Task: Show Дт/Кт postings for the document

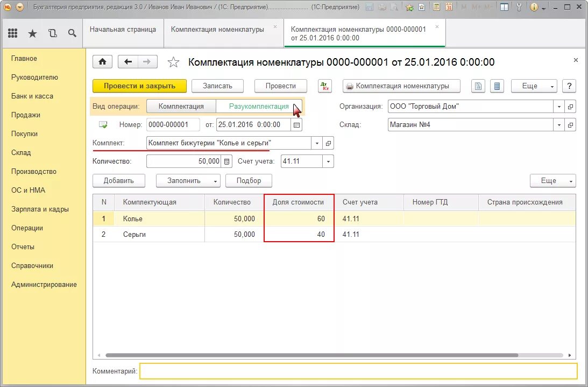Action: point(325,86)
